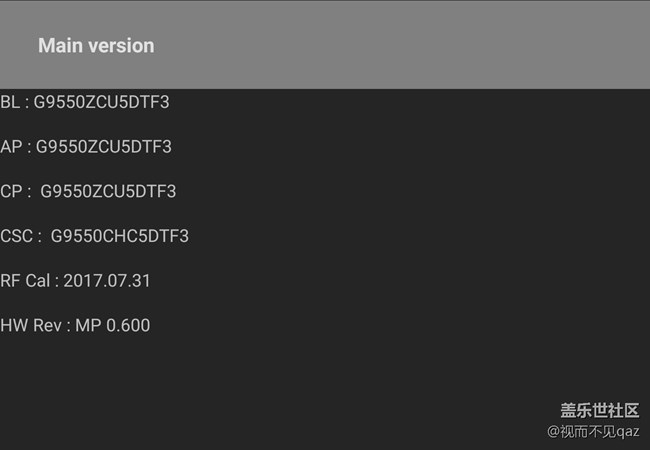Screen dimensions: 650x450
Task: Select the 0.600 hardware revision number
Action: pyautogui.click(x=128, y=325)
